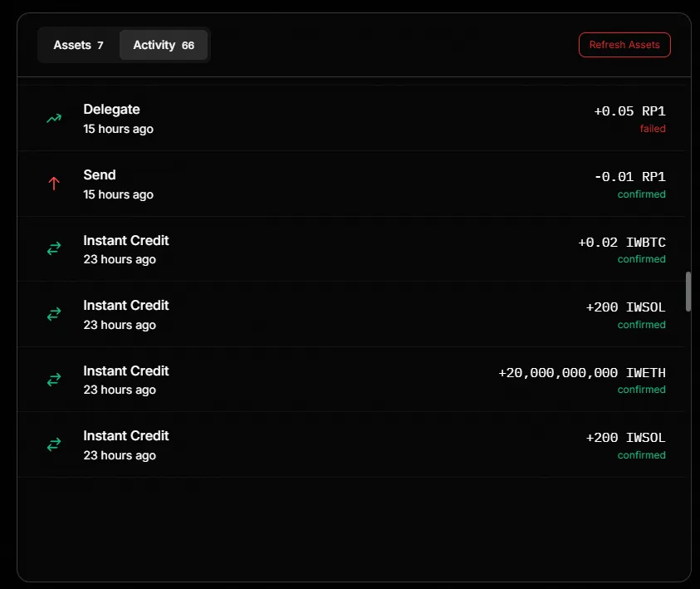Click confirmed status under the IWETH amount

[x=642, y=390]
